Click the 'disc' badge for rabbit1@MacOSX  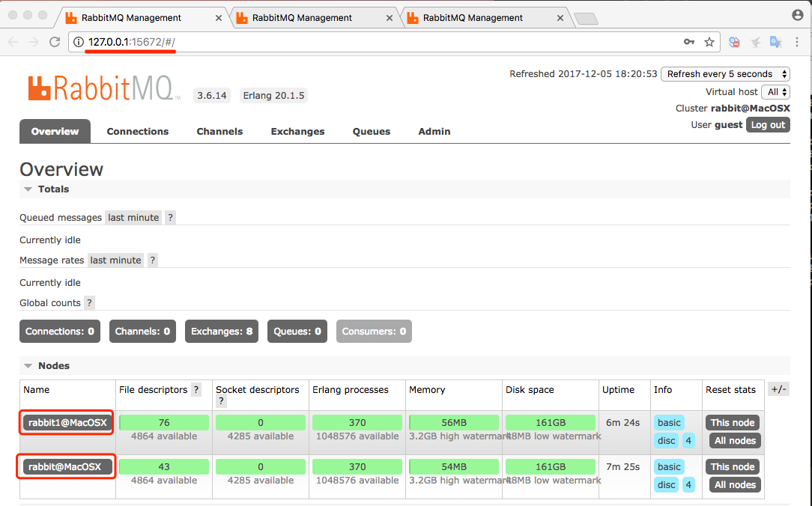(x=667, y=441)
